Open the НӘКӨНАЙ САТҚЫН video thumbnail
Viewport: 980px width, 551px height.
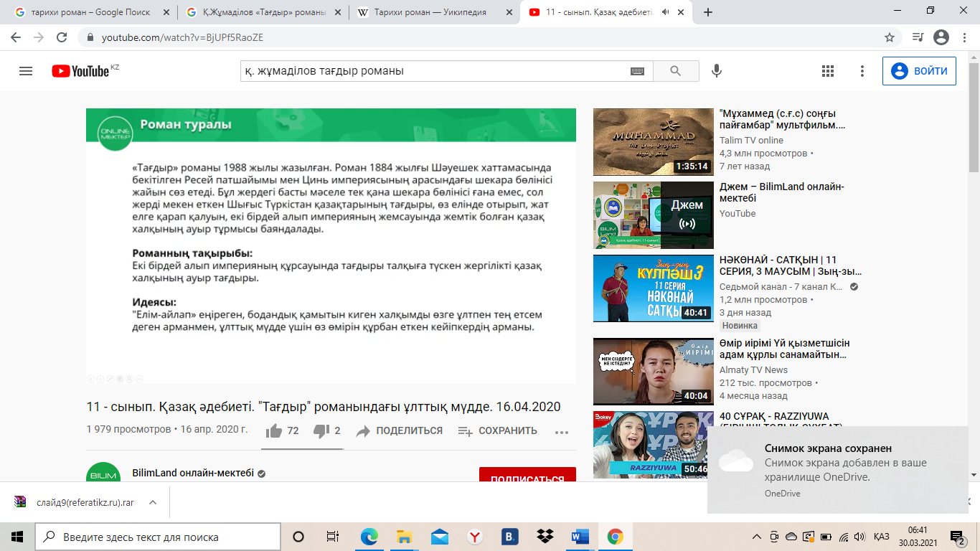click(x=654, y=288)
